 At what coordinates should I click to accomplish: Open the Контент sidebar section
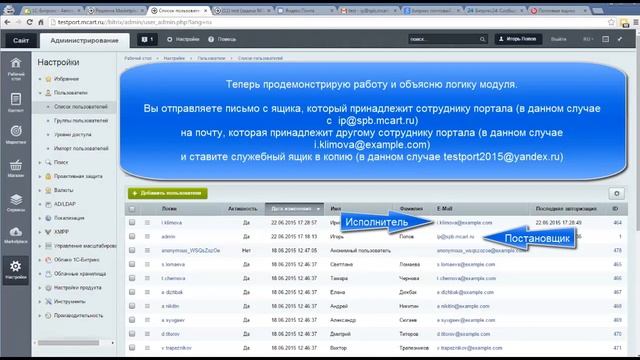point(16,102)
